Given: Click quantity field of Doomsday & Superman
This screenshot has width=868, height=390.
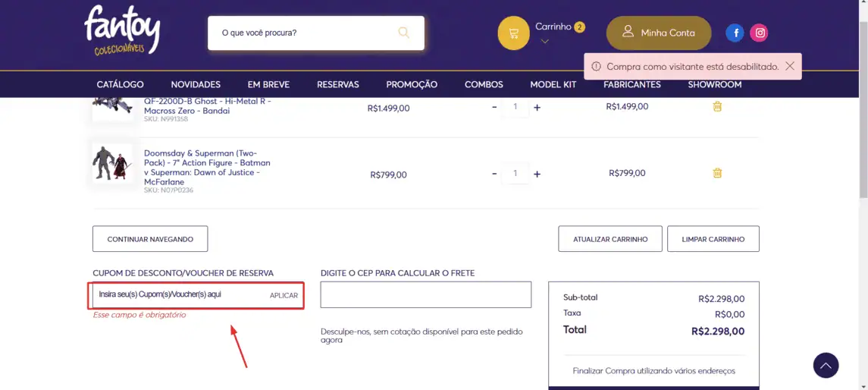Looking at the screenshot, I should [515, 174].
